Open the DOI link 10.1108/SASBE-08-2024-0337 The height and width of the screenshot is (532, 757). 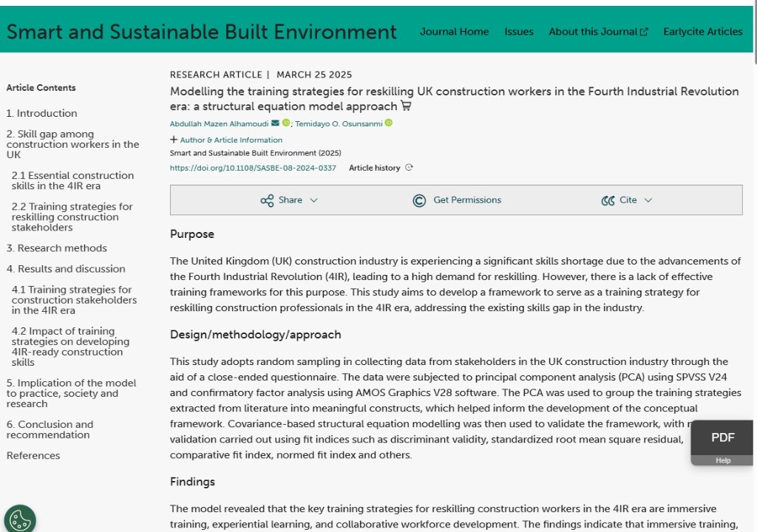tap(253, 168)
